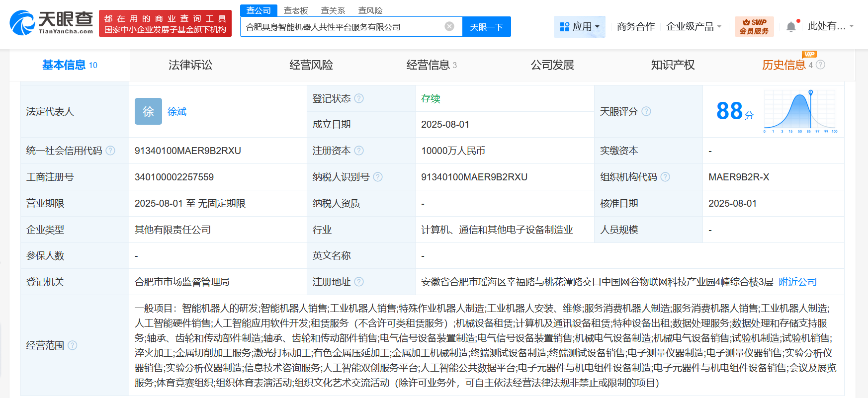Click help icon beside 历史信息 tab
This screenshot has width=868, height=398.
pos(821,65)
